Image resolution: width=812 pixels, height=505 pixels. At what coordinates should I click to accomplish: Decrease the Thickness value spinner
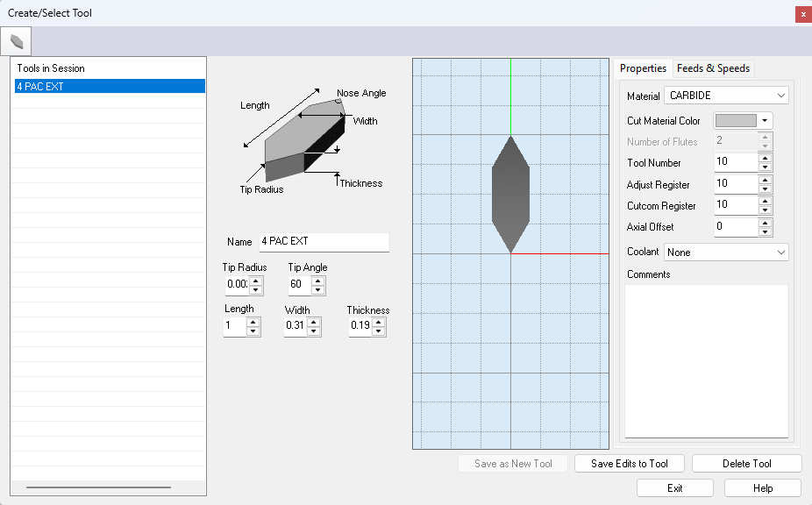(x=379, y=331)
